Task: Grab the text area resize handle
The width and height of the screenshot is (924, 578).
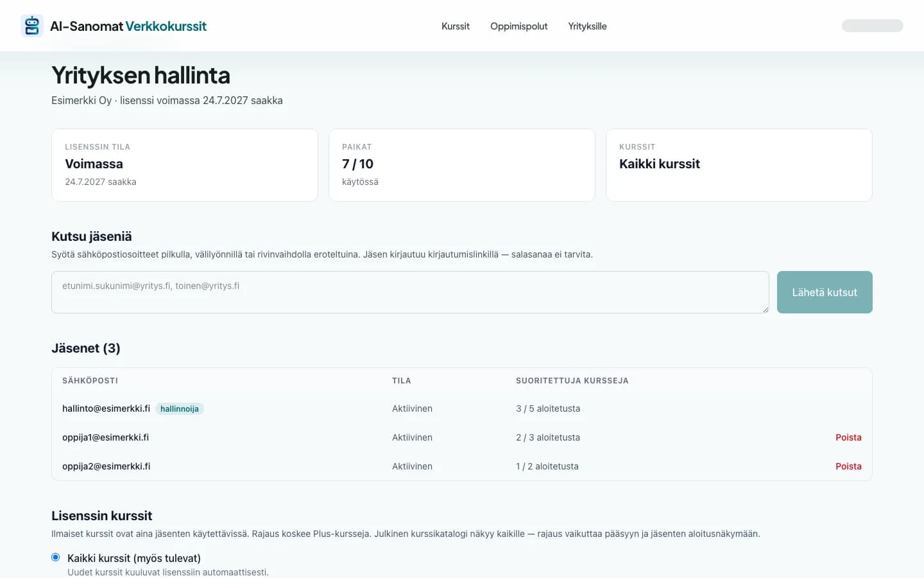Action: [x=765, y=309]
